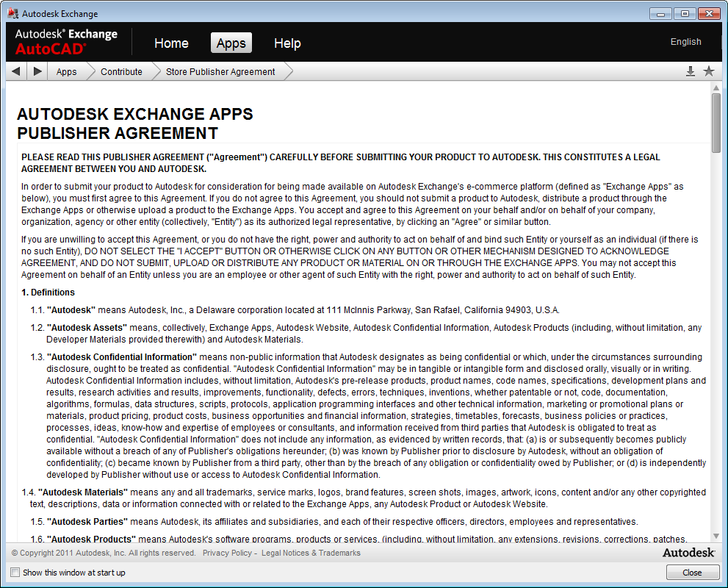Select the Apps tab in the header

(x=231, y=43)
